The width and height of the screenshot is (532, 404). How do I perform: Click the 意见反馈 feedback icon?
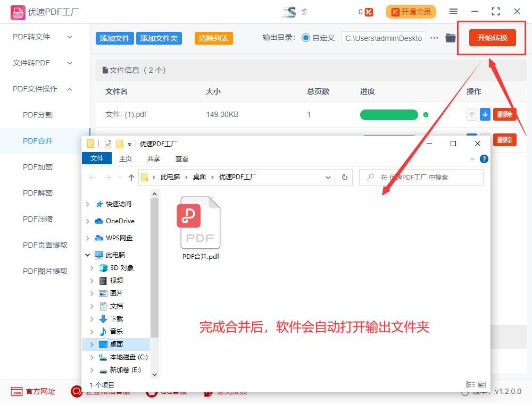pyautogui.click(x=207, y=392)
